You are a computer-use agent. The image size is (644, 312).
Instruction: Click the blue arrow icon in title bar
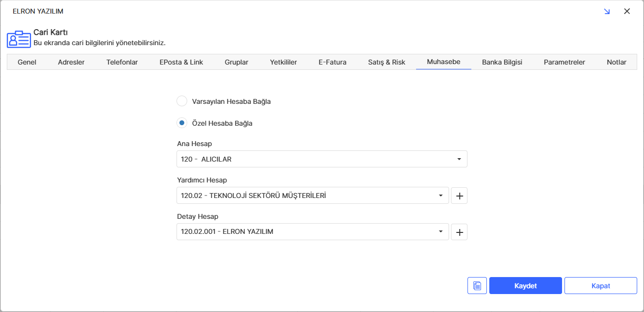[607, 11]
